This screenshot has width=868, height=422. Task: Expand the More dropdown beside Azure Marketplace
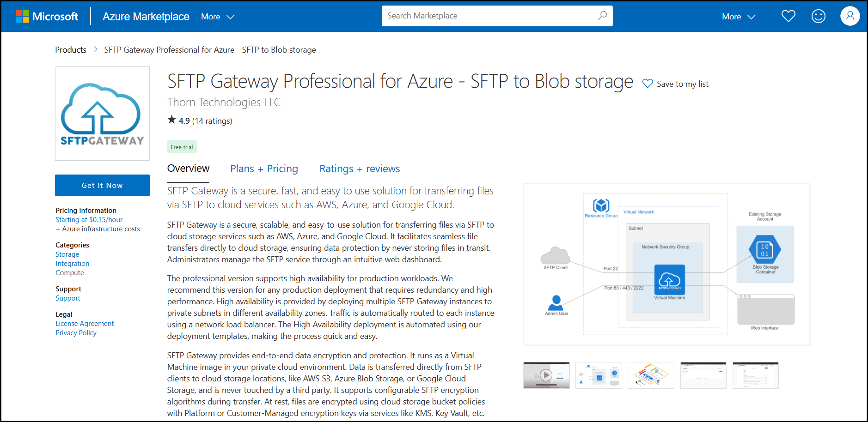pyautogui.click(x=218, y=17)
